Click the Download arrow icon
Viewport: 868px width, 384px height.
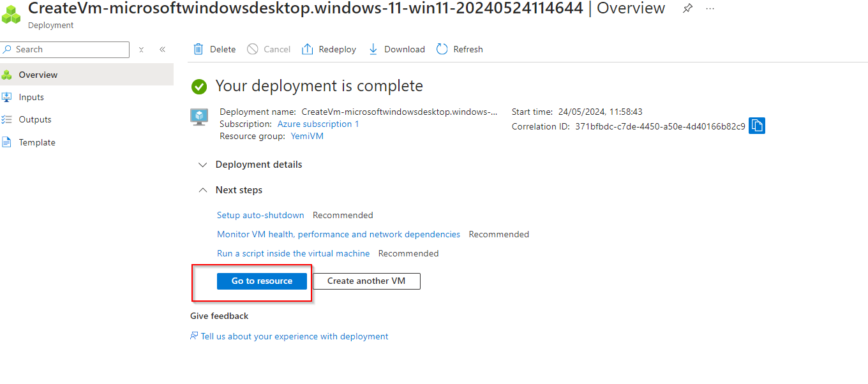point(373,49)
